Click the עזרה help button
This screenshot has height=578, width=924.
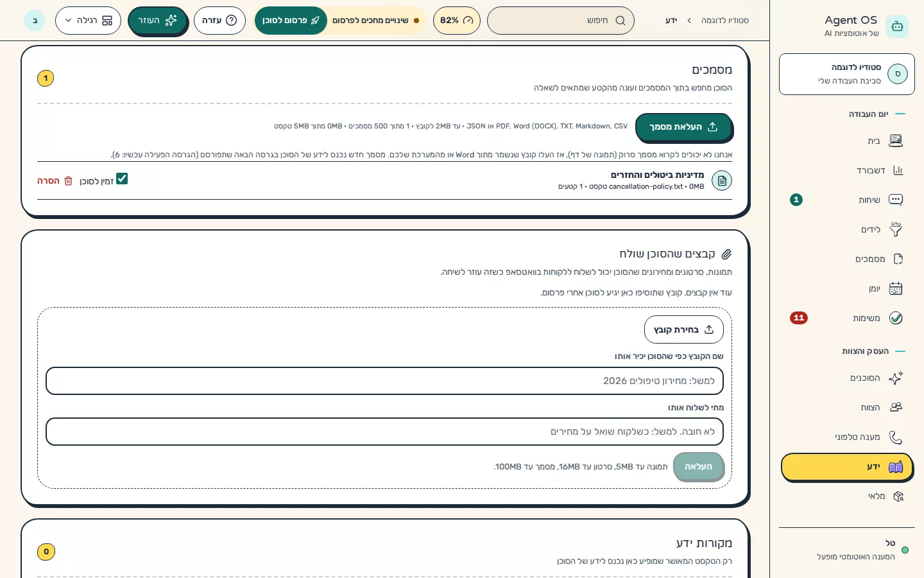pyautogui.click(x=219, y=21)
